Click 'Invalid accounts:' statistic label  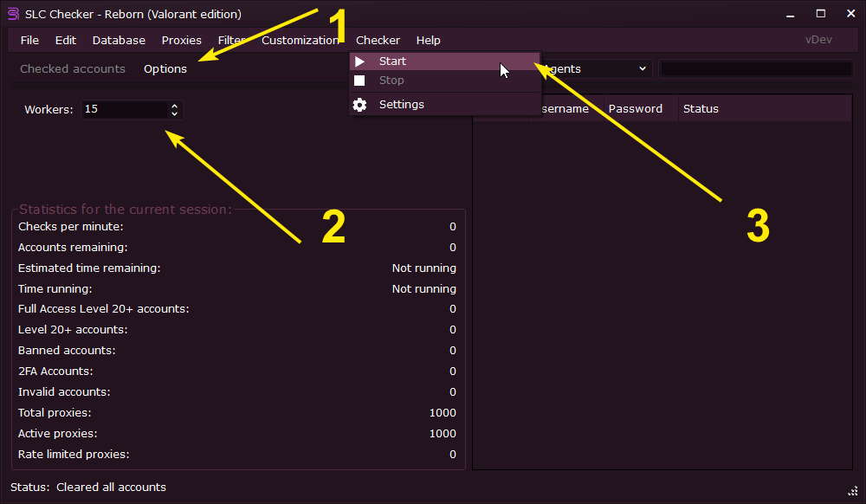click(x=64, y=392)
